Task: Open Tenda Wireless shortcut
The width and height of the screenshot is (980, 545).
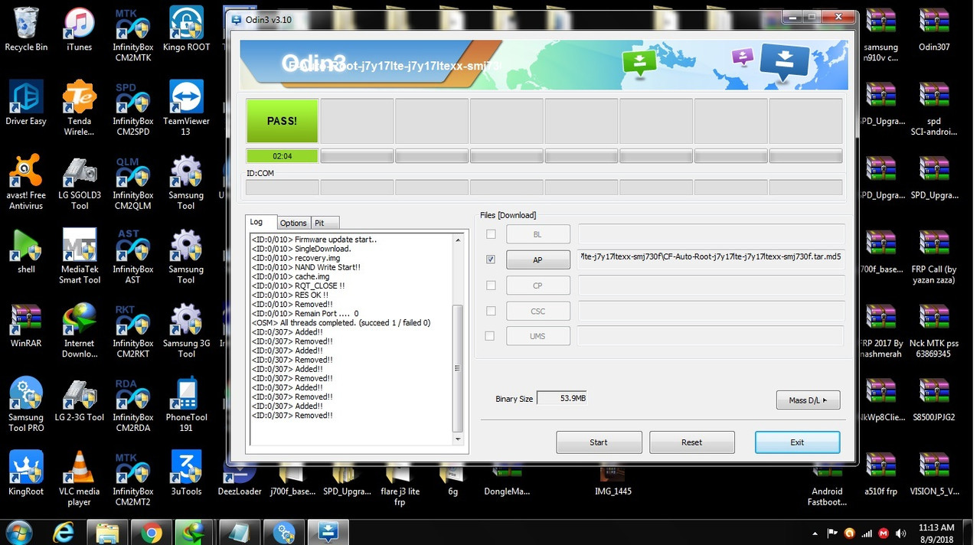Action: [x=79, y=109]
